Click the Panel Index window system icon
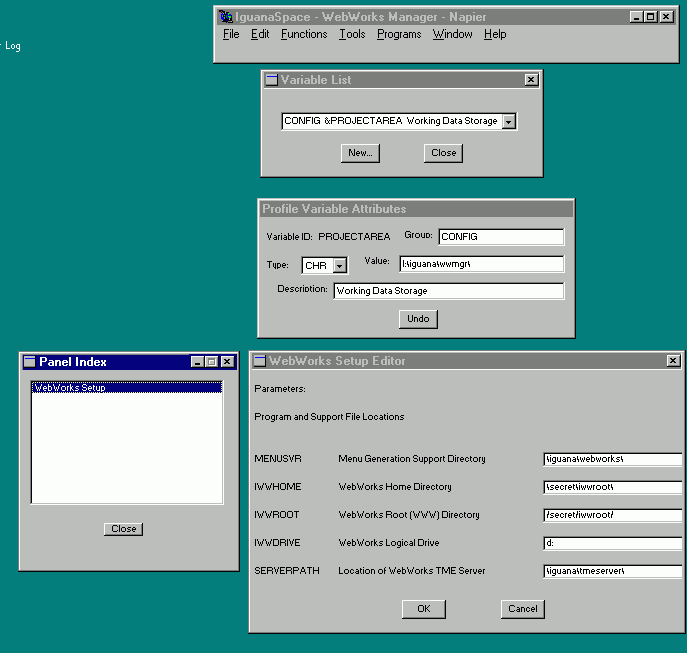687x653 pixels. 29,362
